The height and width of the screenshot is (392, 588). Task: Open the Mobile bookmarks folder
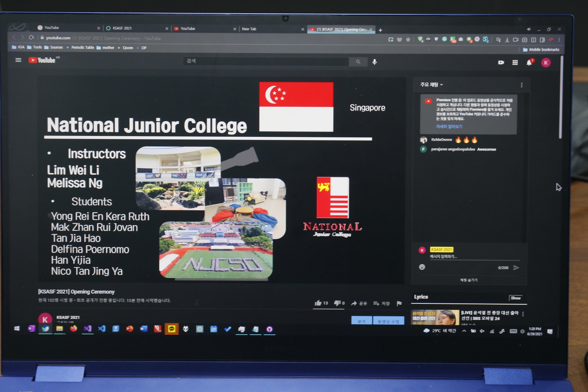[x=541, y=49]
